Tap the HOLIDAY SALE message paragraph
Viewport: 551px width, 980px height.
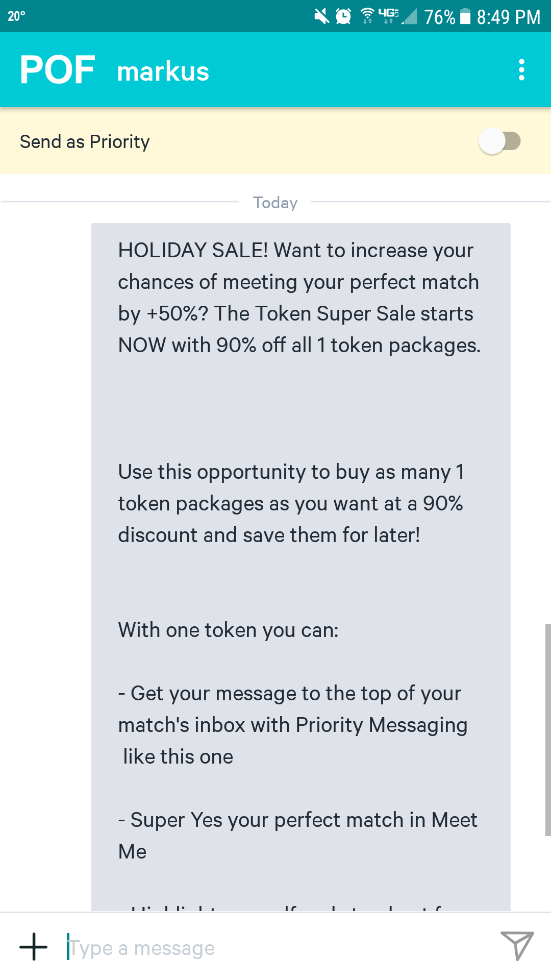[x=299, y=298]
